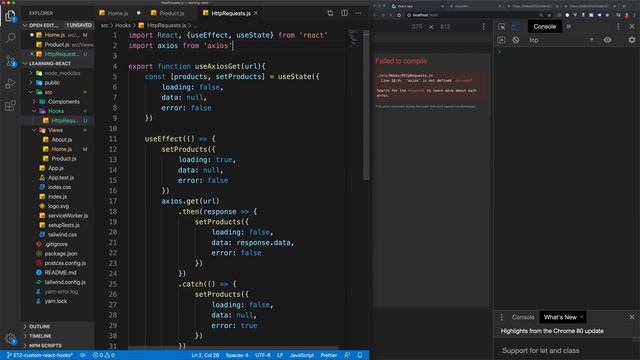Click the device width field showing 375
Screen dimensions: 640x360
coord(417,27)
